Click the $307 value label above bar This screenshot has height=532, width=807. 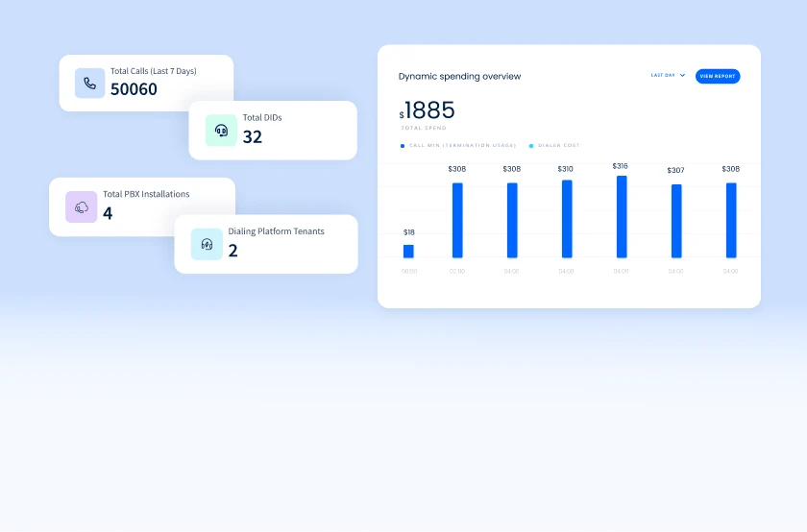coord(675,170)
